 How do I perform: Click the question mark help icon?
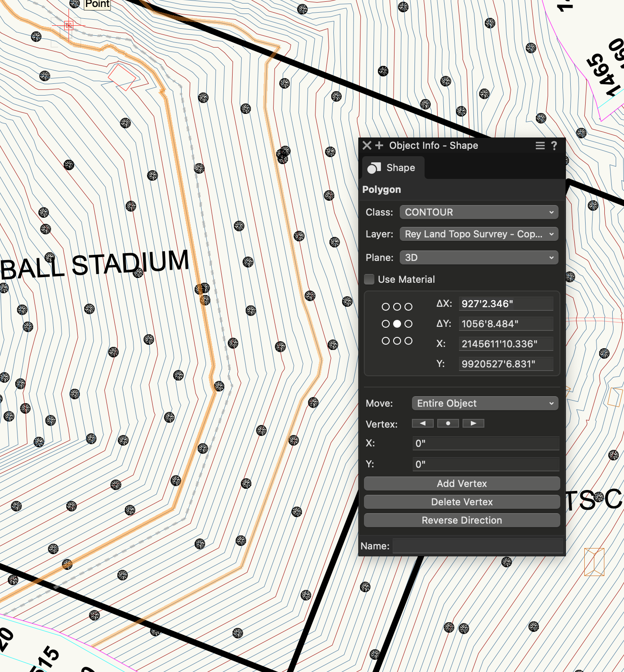pos(554,146)
